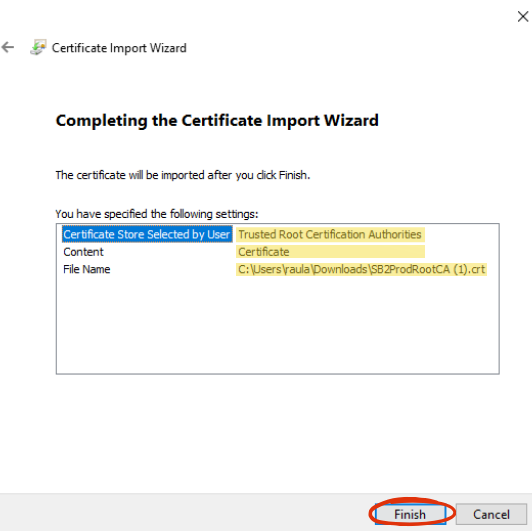
Task: Cancel the certificate import
Action: coord(491,514)
